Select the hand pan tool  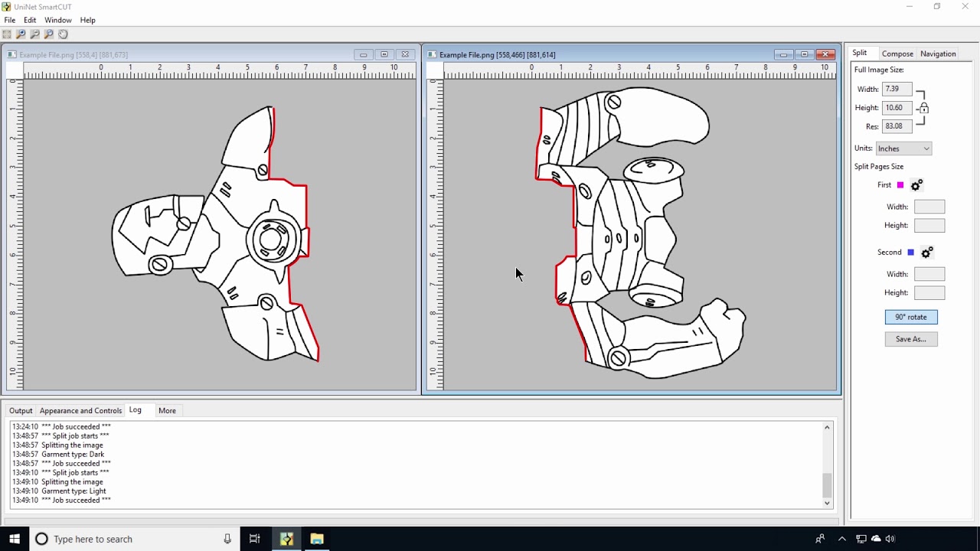(x=63, y=34)
